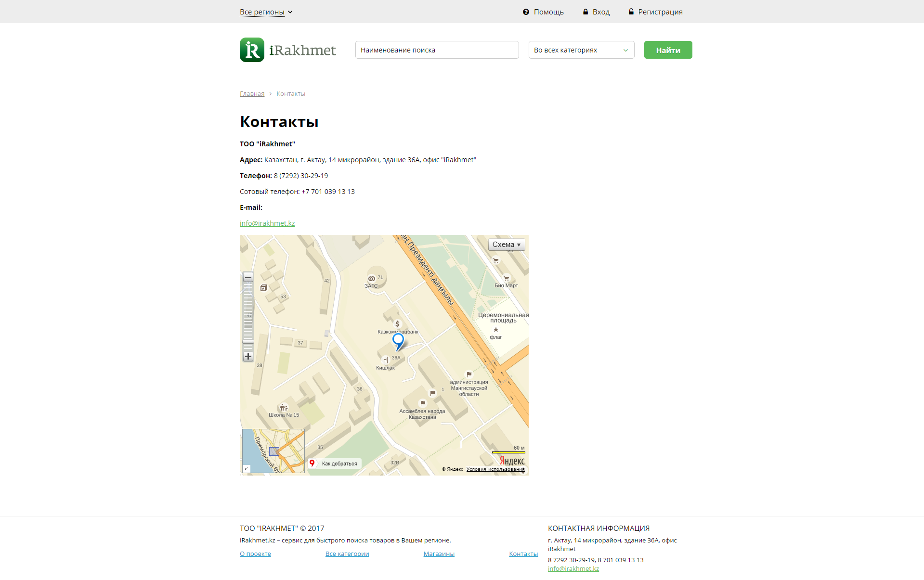Click the Помощь help icon
Viewport: 924px width, 580px height.
pyautogui.click(x=526, y=12)
